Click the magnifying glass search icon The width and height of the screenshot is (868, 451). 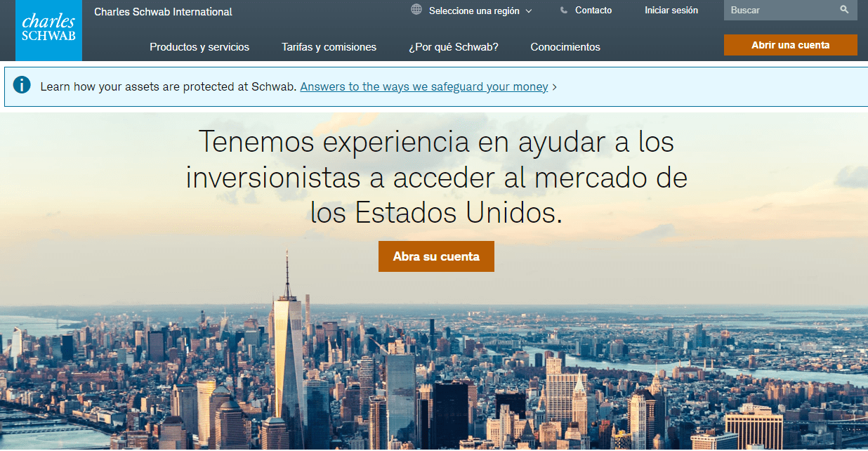point(843,10)
